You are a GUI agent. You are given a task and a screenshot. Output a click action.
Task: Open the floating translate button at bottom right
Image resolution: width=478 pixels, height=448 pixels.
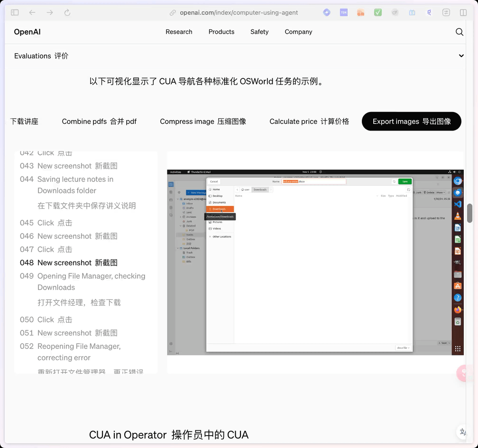[463, 431]
